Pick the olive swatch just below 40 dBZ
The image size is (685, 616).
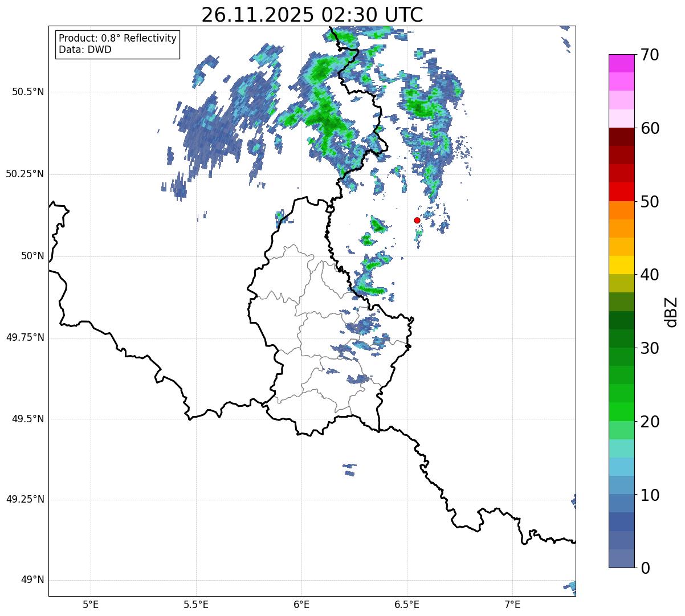click(x=621, y=284)
